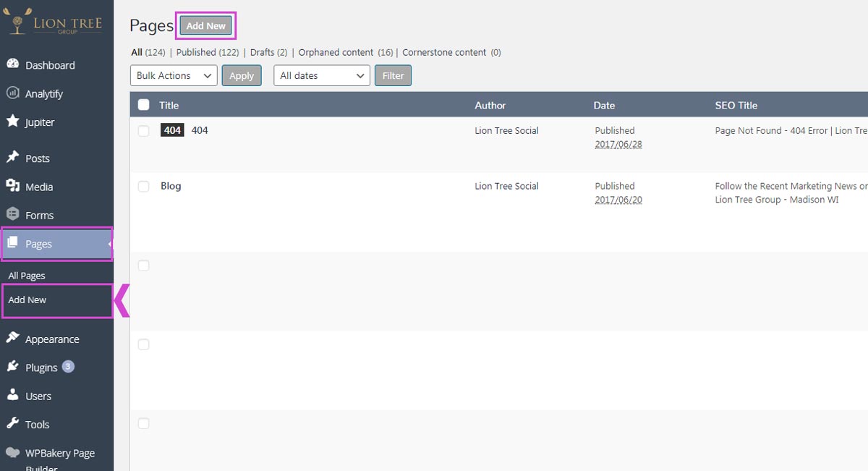This screenshot has width=868, height=471.
Task: Click the WPBakery Page Builder icon
Action: coord(12,453)
